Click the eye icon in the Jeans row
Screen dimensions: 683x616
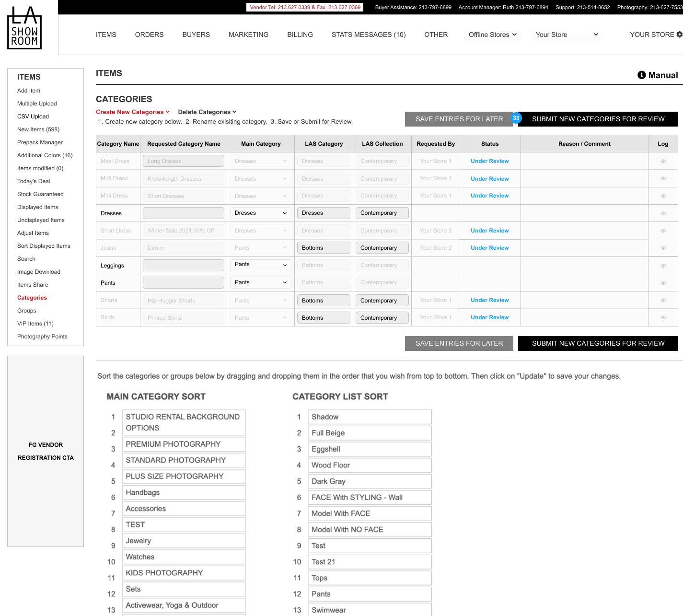[x=663, y=248]
